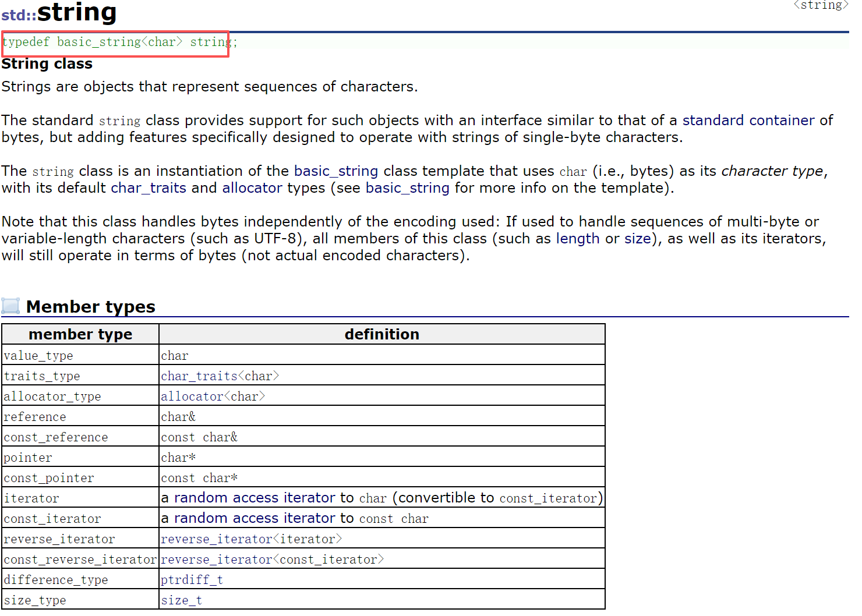
Task: Open the size_t link
Action: point(182,600)
